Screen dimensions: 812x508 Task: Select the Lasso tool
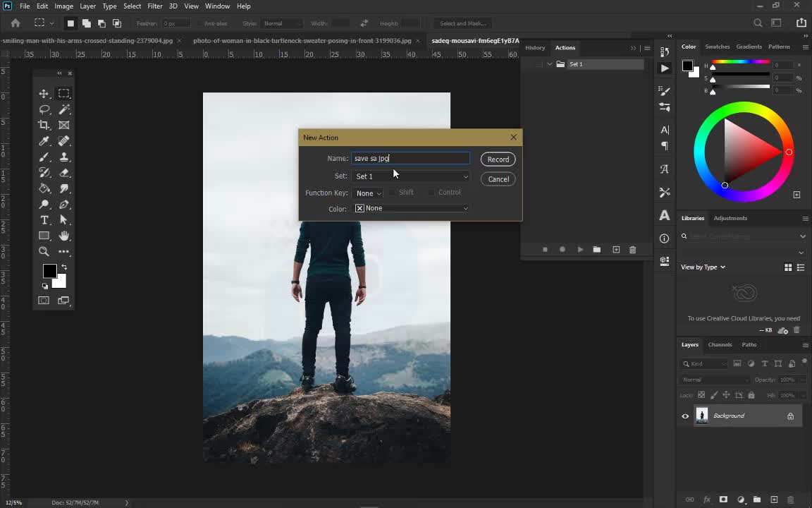point(44,109)
